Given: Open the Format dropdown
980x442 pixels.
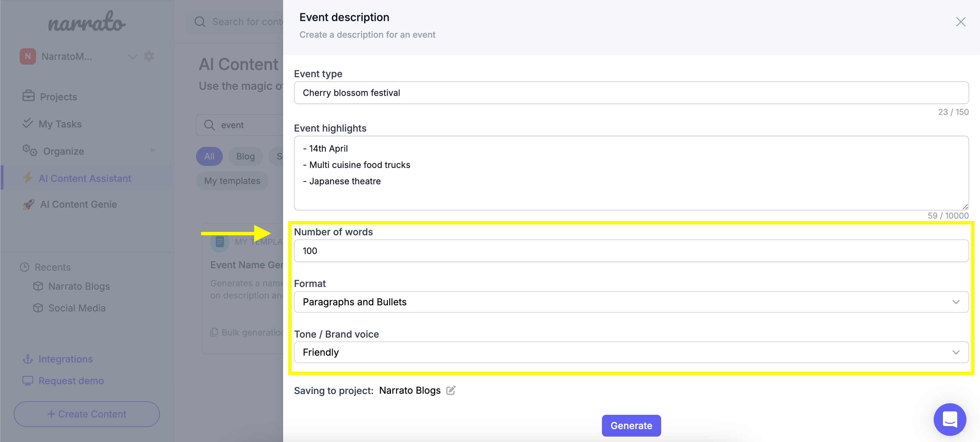Looking at the screenshot, I should click(x=631, y=302).
